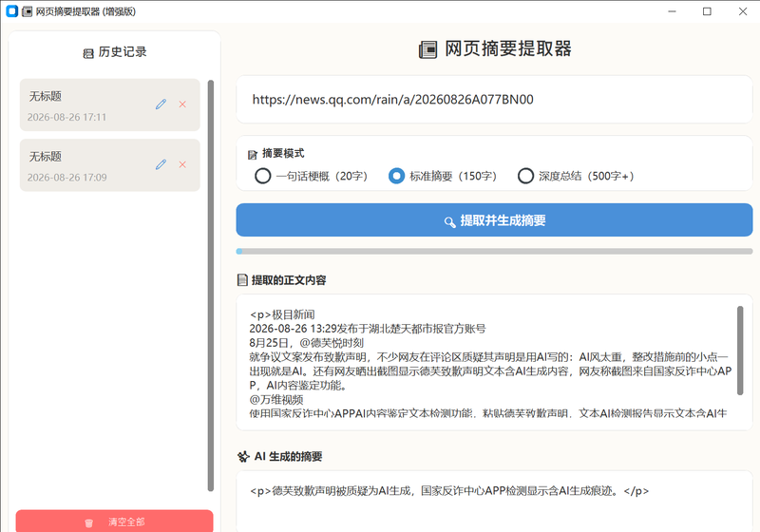Click the 摘要模式 label

(283, 153)
